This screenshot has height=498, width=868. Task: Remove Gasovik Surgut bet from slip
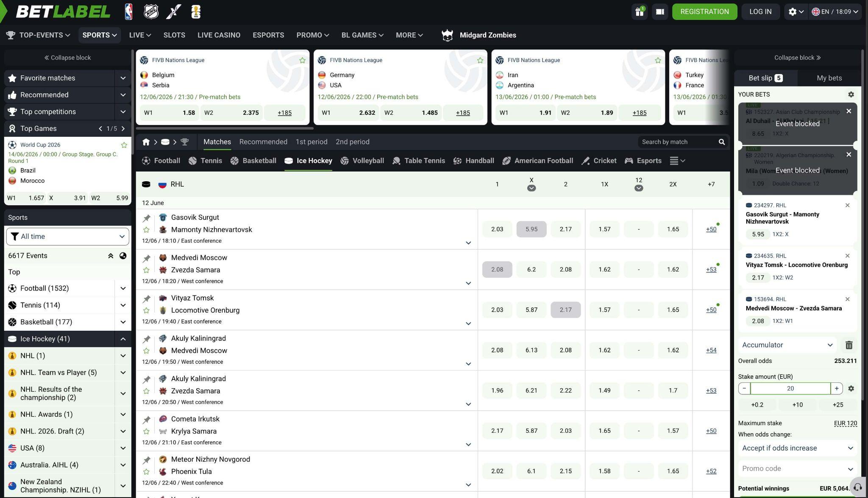[x=848, y=205]
